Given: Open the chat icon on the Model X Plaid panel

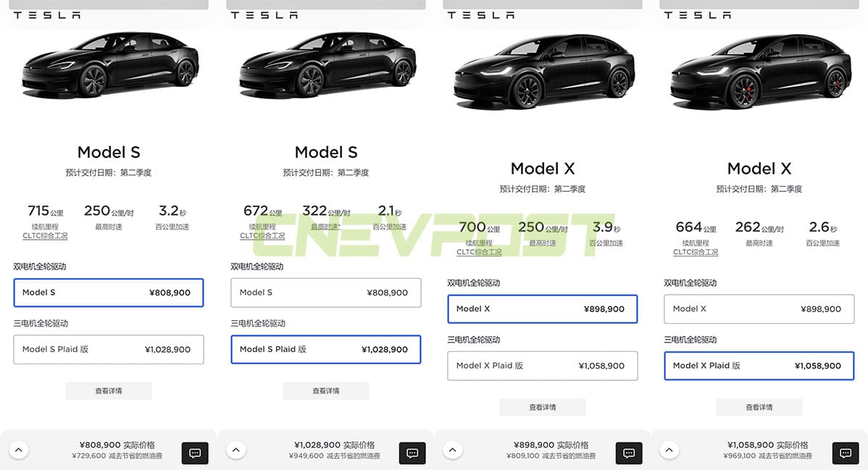Looking at the screenshot, I should 845,453.
